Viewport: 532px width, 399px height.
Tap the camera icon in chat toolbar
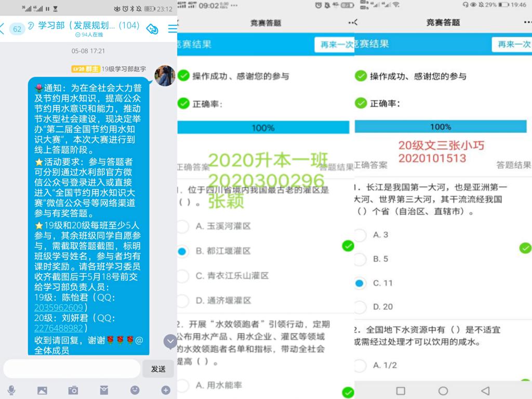73,390
